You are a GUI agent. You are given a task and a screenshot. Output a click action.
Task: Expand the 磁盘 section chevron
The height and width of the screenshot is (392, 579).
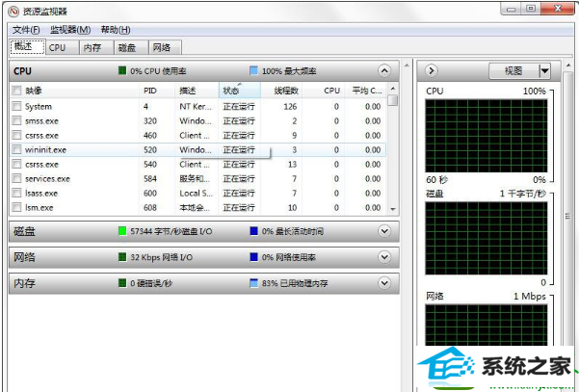click(384, 231)
